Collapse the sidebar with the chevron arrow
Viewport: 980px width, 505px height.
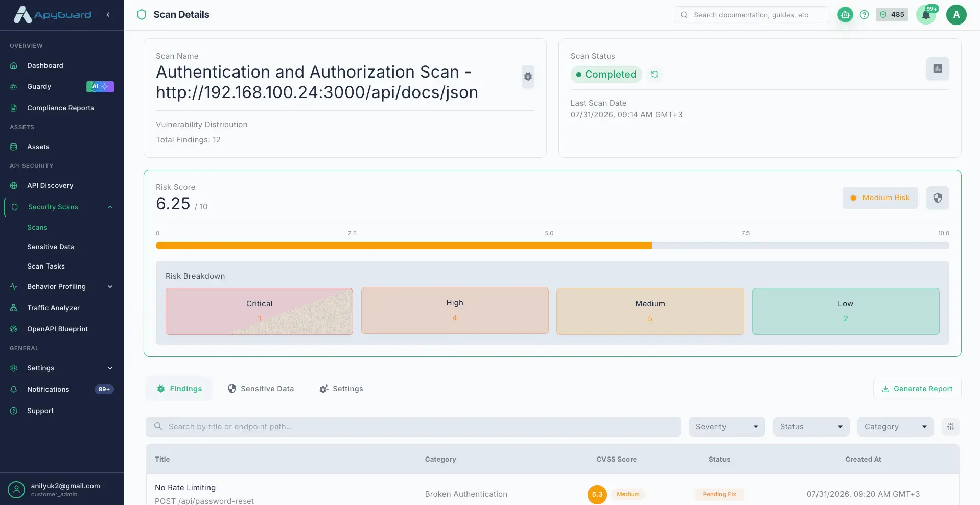click(108, 15)
